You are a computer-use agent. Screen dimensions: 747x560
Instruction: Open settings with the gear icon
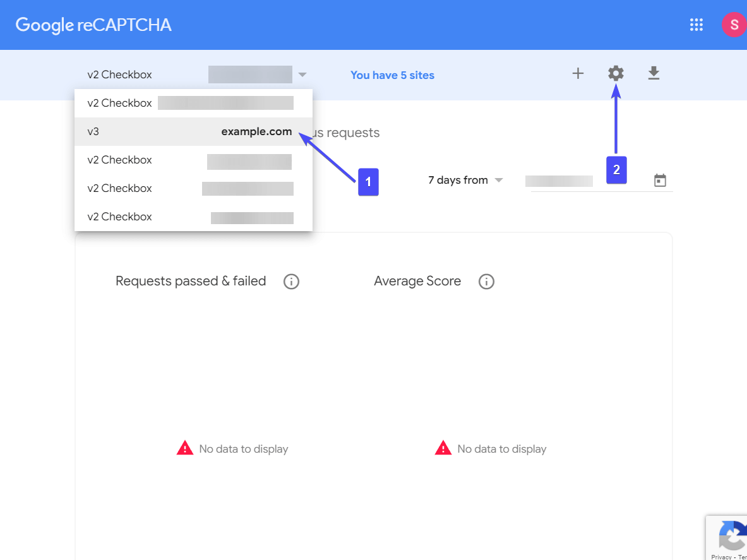pos(616,73)
